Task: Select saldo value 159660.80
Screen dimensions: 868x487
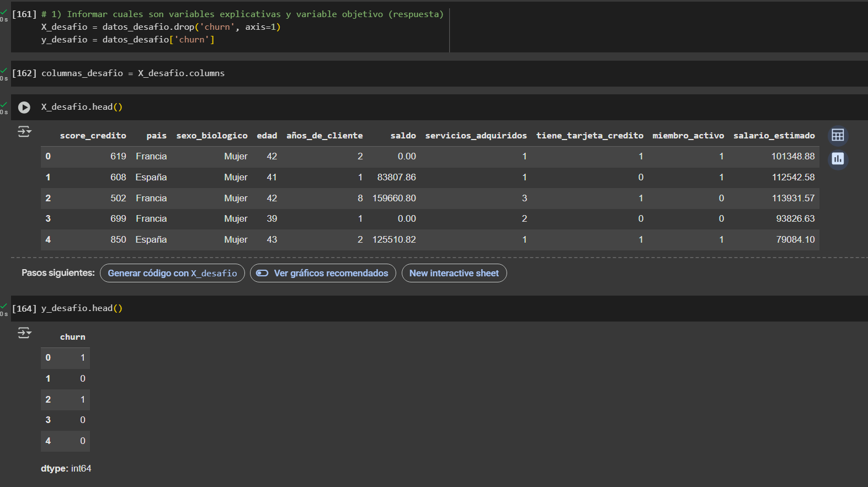Action: click(394, 199)
